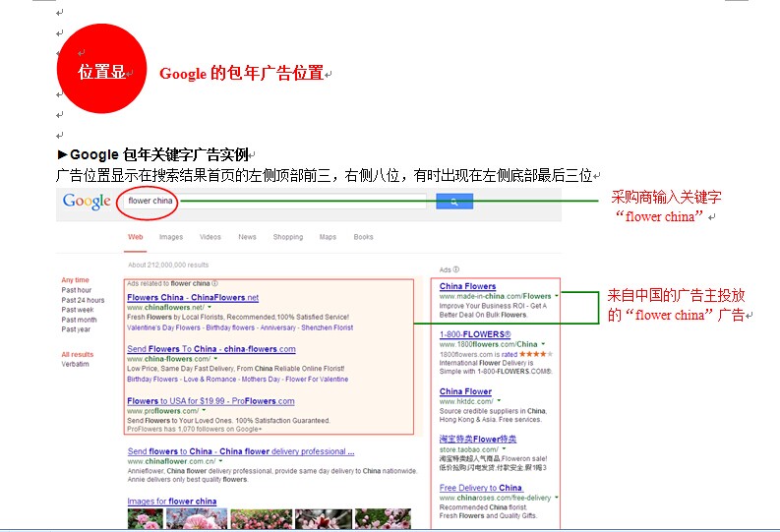This screenshot has width=780, height=532.
Task: Select the Web search tab
Action: [136, 237]
